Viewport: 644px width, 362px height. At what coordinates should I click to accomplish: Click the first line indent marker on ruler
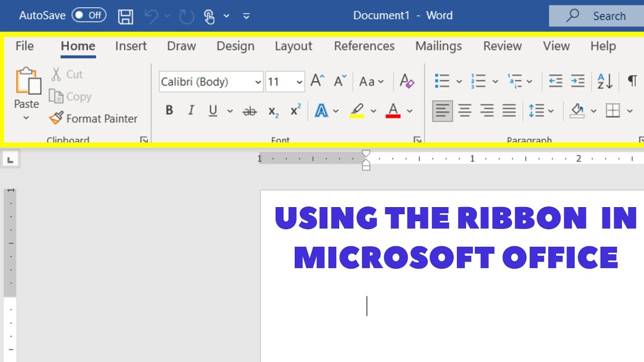tap(366, 154)
